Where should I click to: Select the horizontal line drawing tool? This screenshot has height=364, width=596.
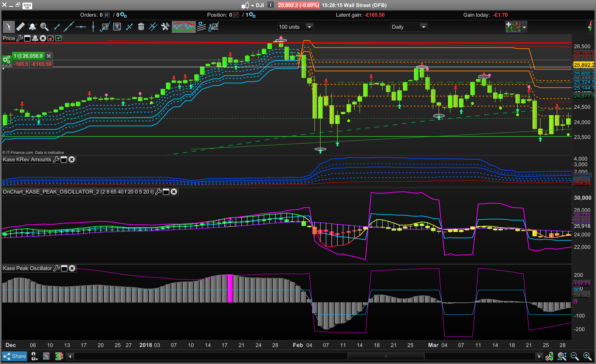click(81, 27)
